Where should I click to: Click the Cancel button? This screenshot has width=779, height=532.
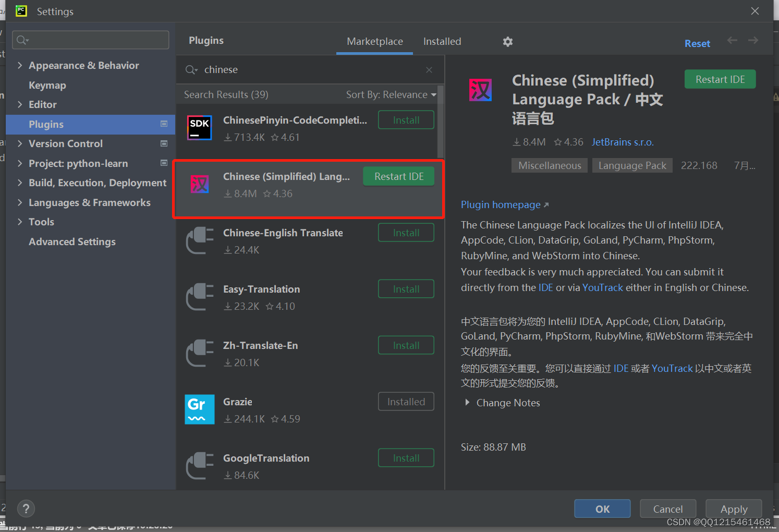coord(668,509)
